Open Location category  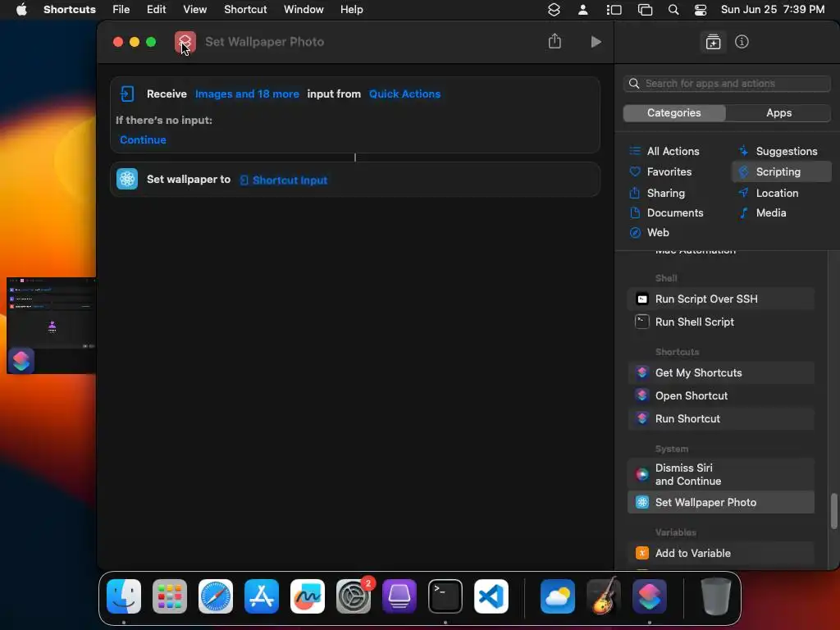tap(768, 193)
